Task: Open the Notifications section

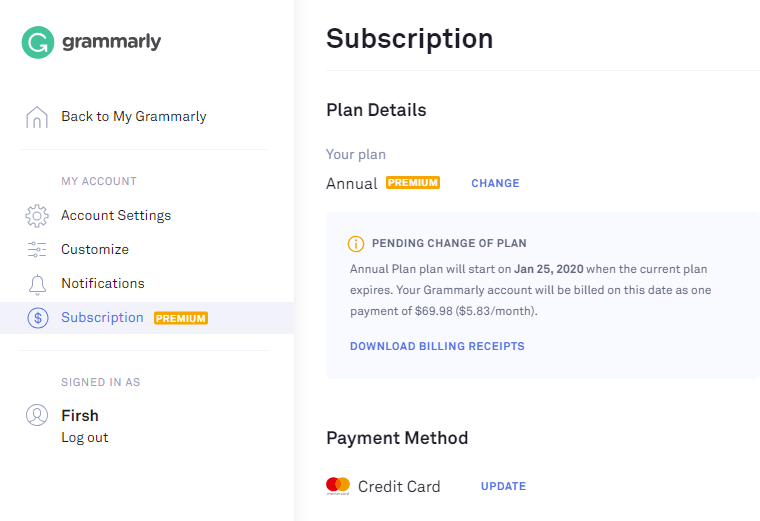Action: (x=103, y=283)
